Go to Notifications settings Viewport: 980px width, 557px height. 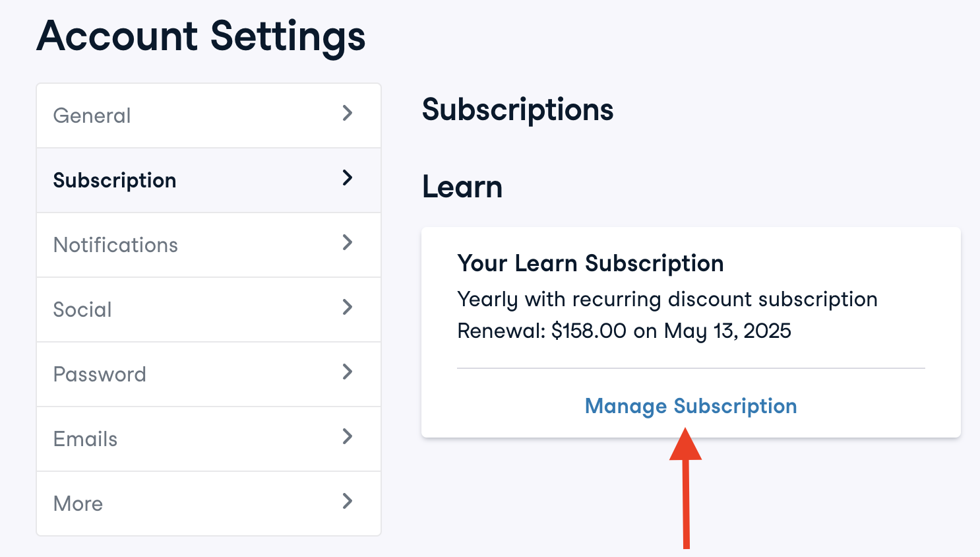pyautogui.click(x=116, y=246)
